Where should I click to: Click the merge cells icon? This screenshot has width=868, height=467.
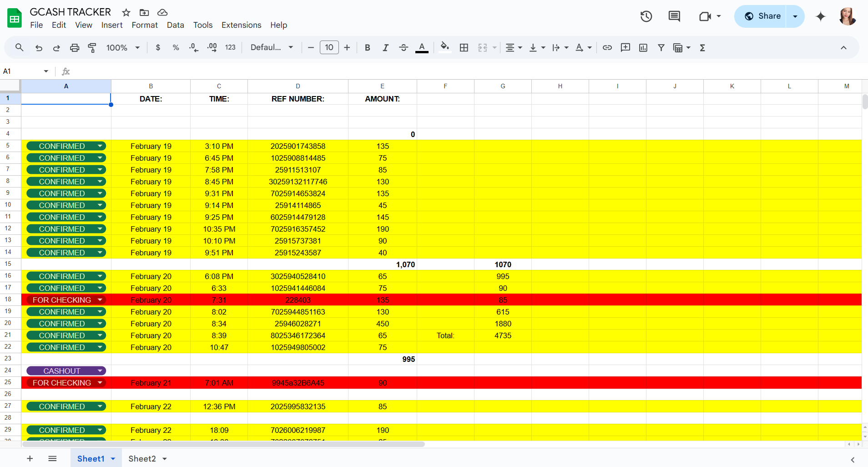[483, 47]
